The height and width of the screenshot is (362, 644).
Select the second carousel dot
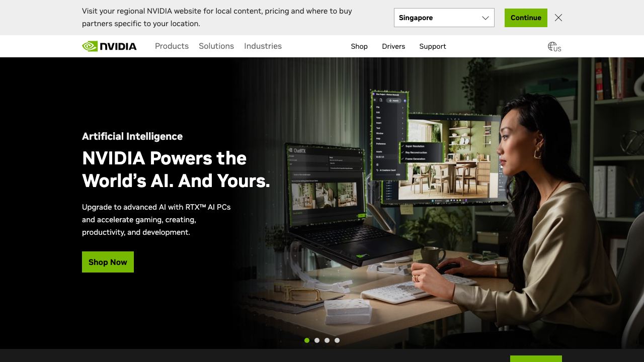tap(317, 340)
